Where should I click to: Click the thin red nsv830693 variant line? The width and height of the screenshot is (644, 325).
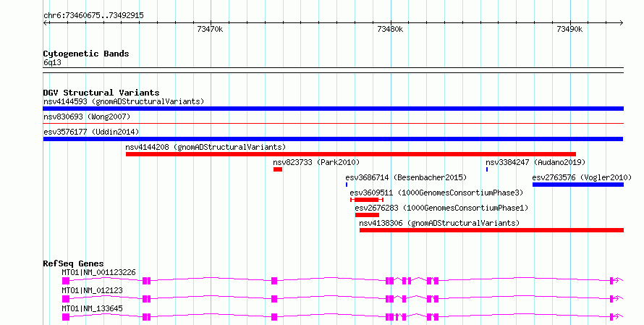click(x=333, y=123)
